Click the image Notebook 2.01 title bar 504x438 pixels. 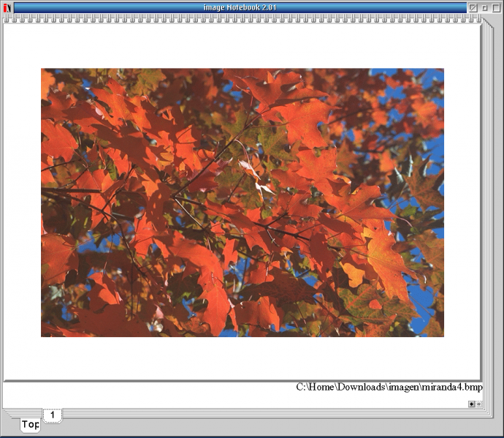[240, 8]
